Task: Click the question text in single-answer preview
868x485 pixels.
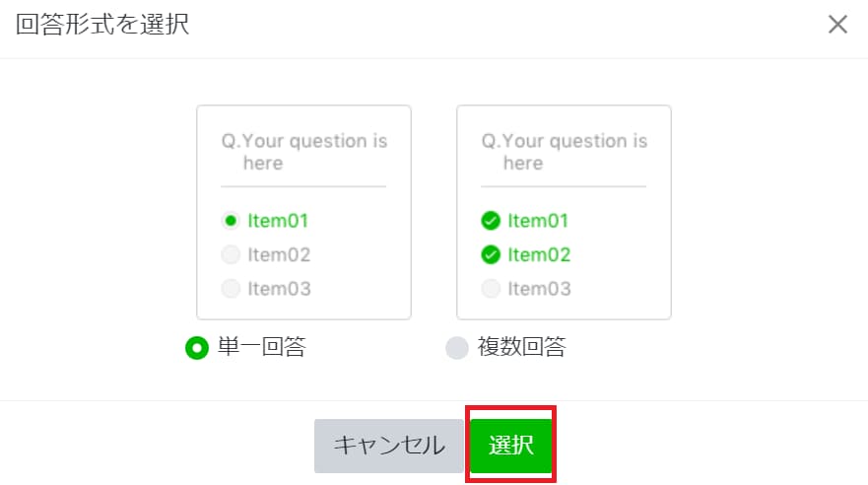Action: (x=303, y=152)
